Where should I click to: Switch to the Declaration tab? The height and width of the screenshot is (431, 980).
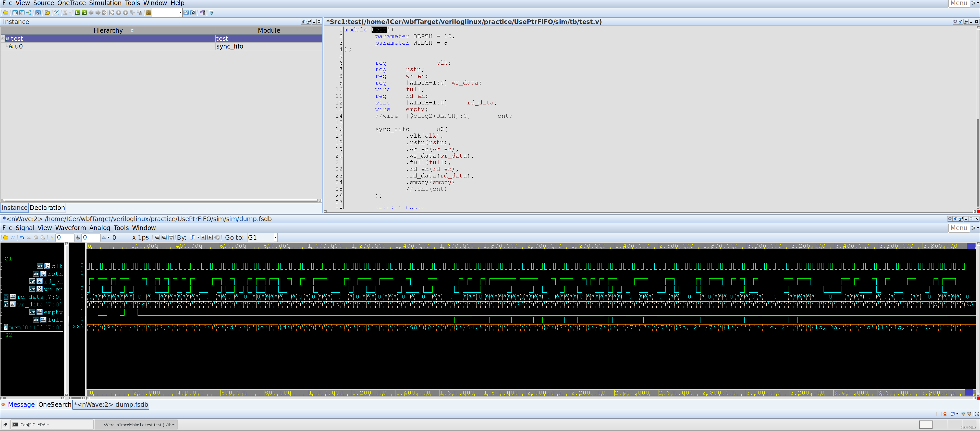(x=47, y=208)
